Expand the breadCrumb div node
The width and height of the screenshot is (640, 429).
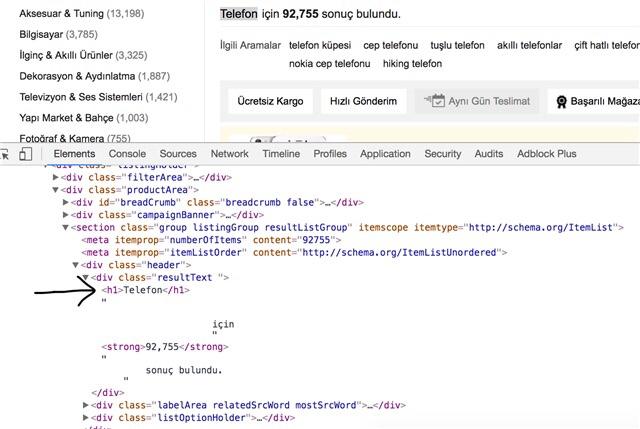point(65,202)
